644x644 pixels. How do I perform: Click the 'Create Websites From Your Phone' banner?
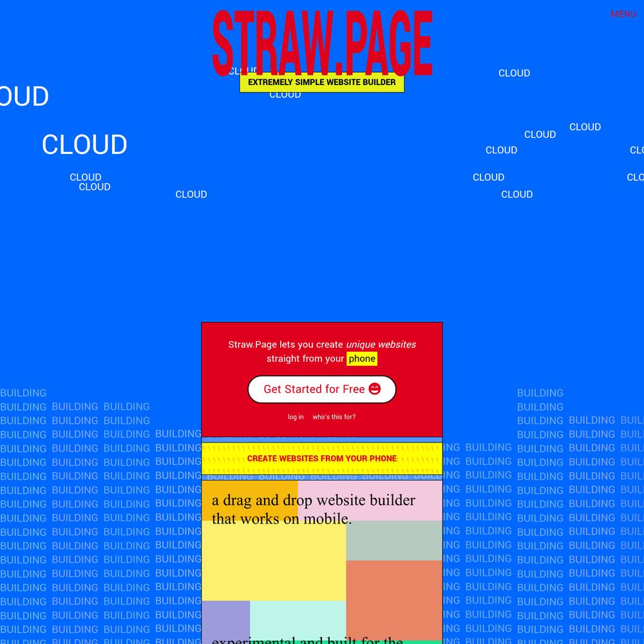[x=322, y=459]
